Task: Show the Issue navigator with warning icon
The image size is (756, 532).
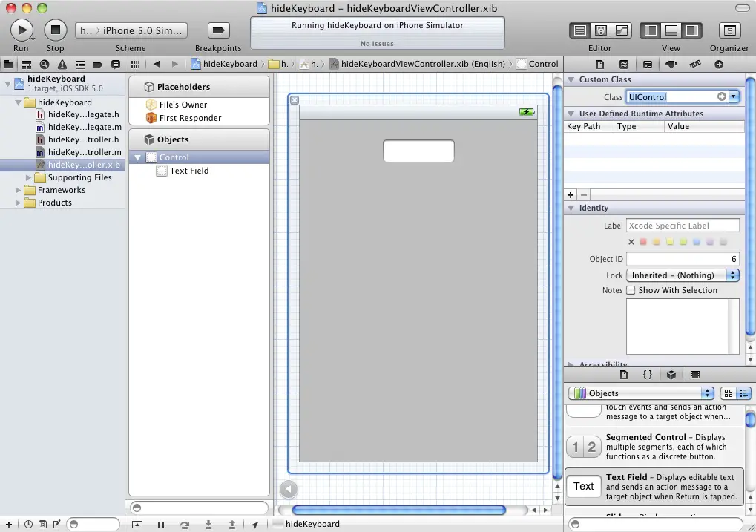Action: 62,65
